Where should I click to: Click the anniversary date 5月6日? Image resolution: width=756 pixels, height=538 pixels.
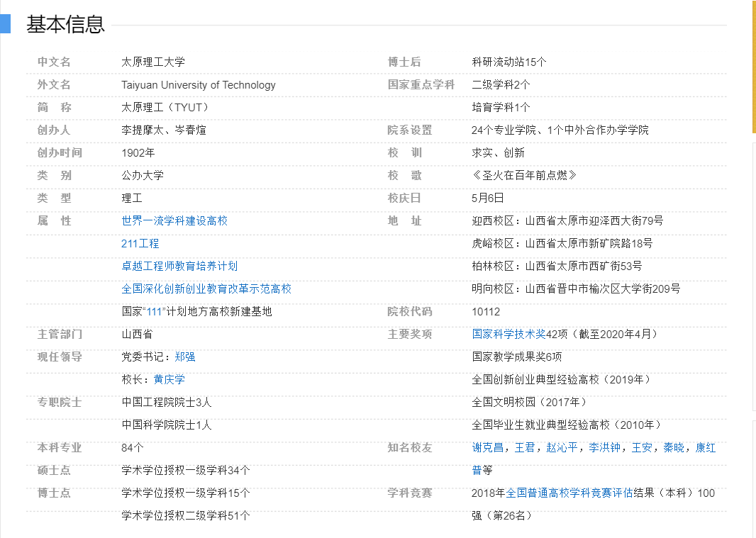(488, 198)
